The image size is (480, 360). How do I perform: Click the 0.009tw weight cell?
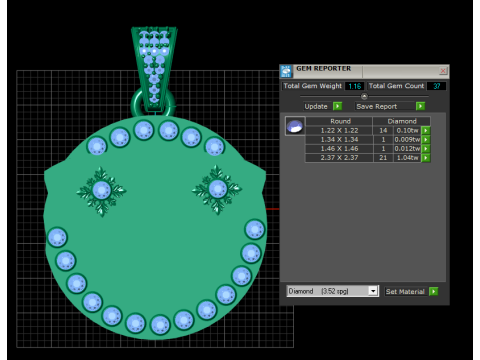407,139
